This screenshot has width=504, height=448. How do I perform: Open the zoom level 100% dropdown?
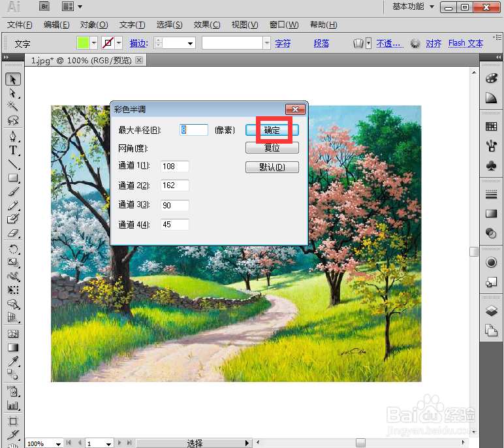point(58,444)
